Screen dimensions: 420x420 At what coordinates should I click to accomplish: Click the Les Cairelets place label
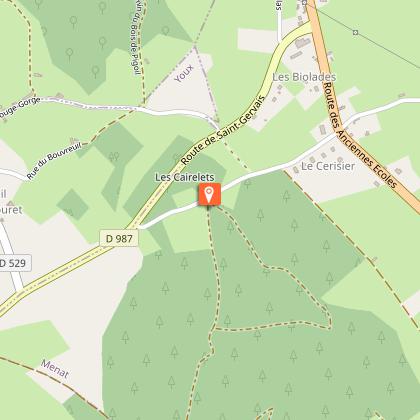pos(185,177)
